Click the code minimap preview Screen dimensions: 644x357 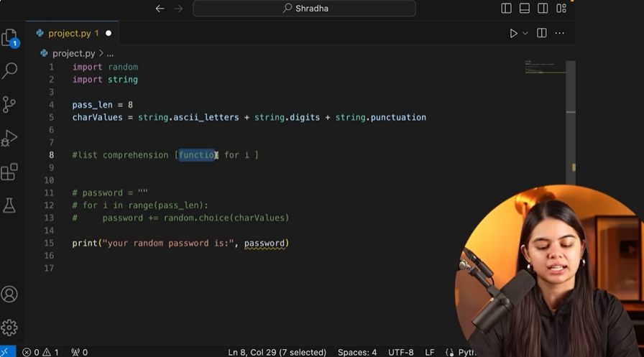[545, 68]
